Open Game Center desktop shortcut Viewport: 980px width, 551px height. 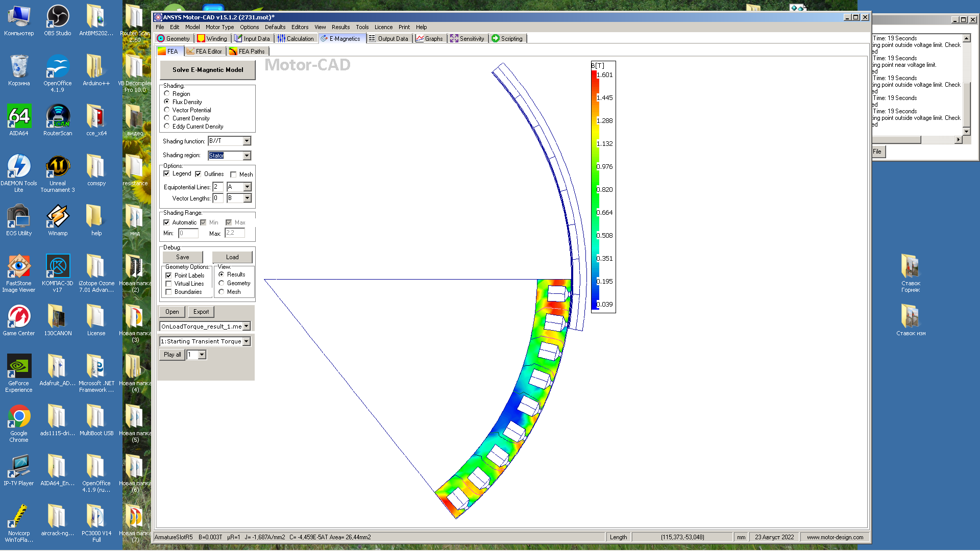[x=19, y=320]
